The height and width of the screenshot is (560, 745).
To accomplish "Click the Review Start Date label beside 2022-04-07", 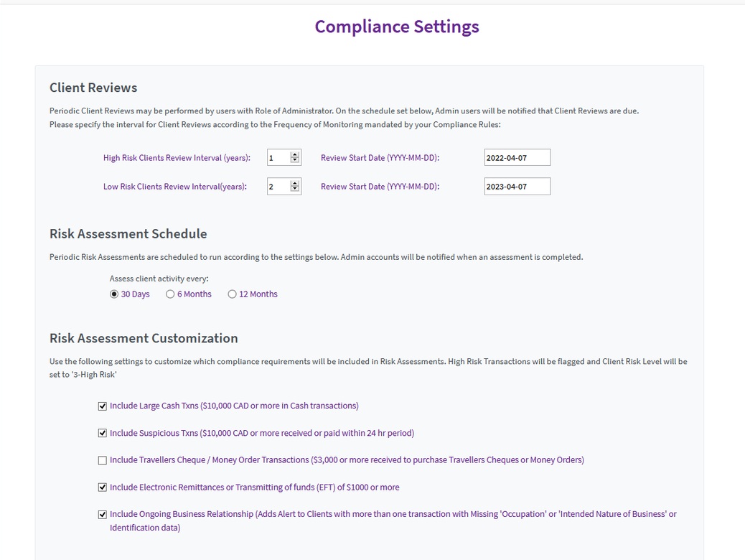I will pyautogui.click(x=380, y=158).
